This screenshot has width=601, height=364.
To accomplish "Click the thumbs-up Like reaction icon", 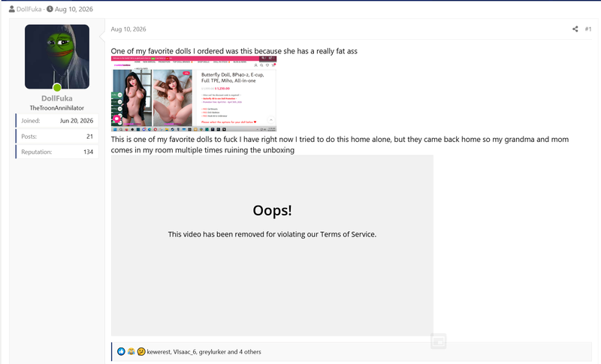I will (x=121, y=351).
